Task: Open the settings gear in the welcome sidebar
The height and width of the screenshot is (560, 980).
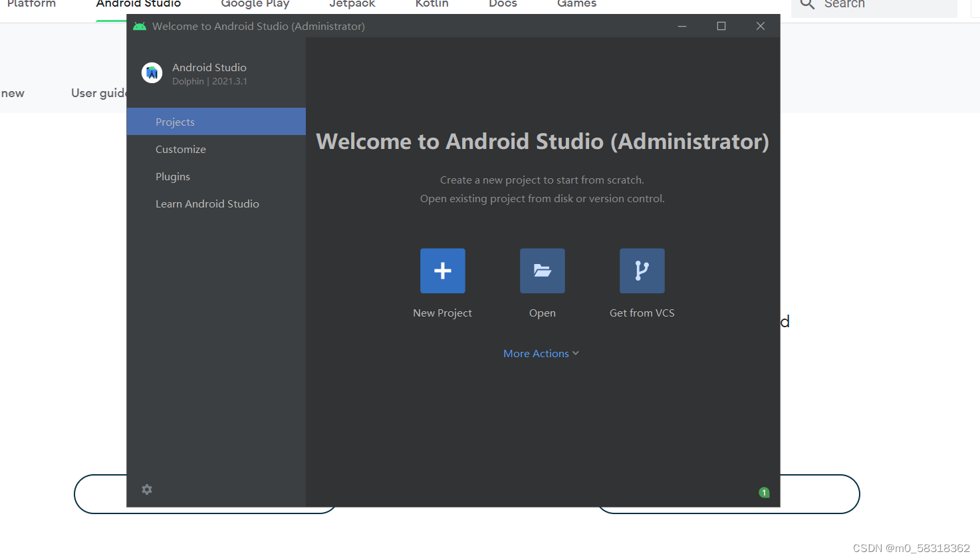Action: [x=147, y=490]
